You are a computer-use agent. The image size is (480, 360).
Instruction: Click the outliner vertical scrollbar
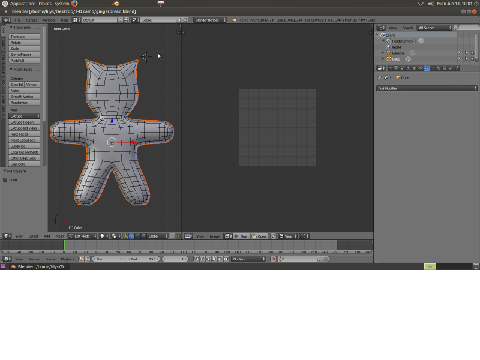(x=477, y=47)
